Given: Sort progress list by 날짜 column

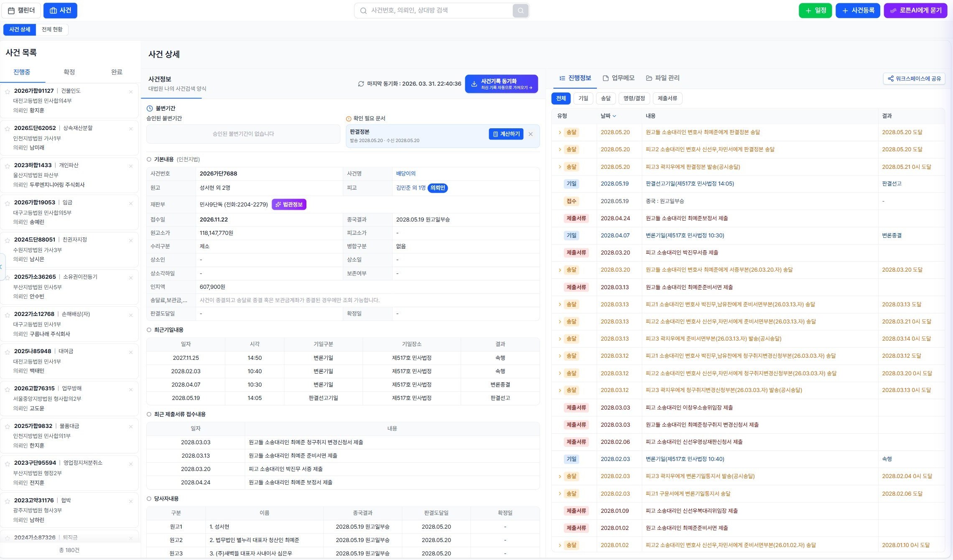Looking at the screenshot, I should [x=608, y=116].
